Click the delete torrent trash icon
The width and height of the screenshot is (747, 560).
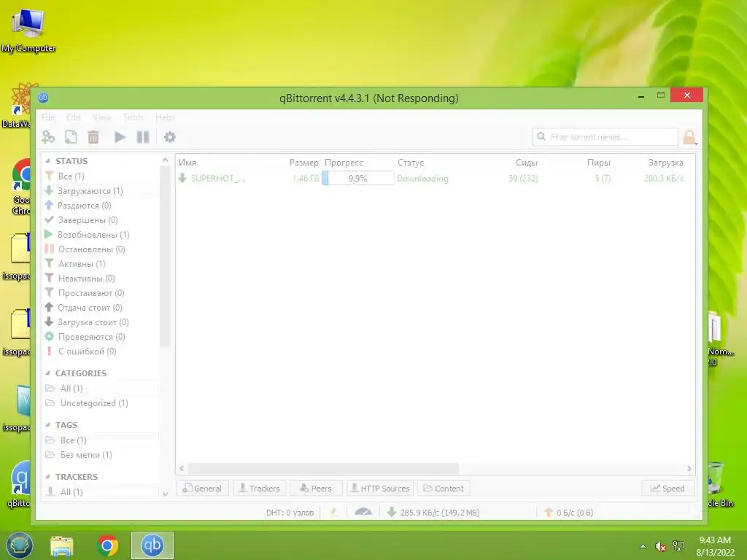[x=93, y=137]
